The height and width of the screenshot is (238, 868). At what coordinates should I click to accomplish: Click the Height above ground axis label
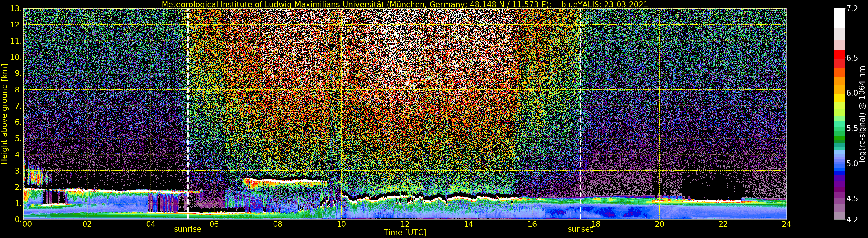(x=4, y=114)
